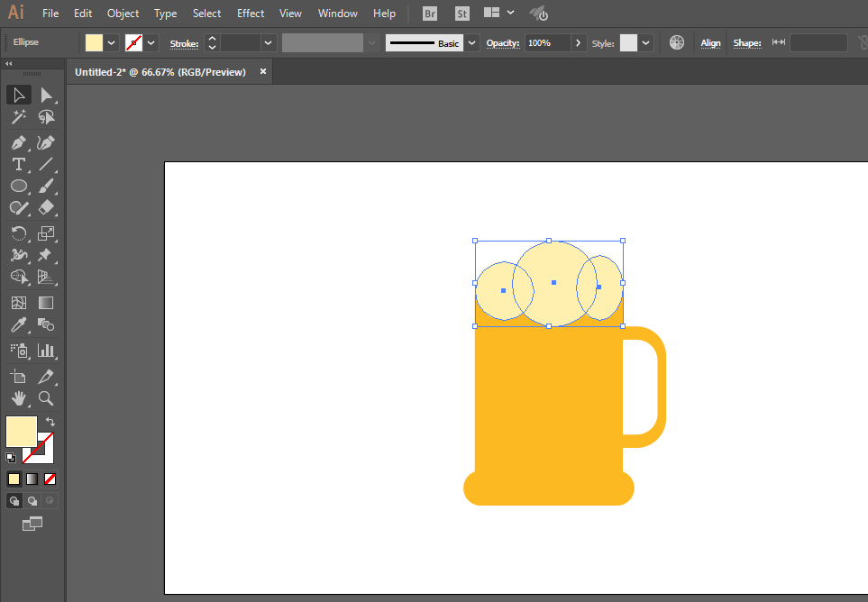Expand the stroke weight dropdown
The height and width of the screenshot is (602, 868).
click(268, 42)
